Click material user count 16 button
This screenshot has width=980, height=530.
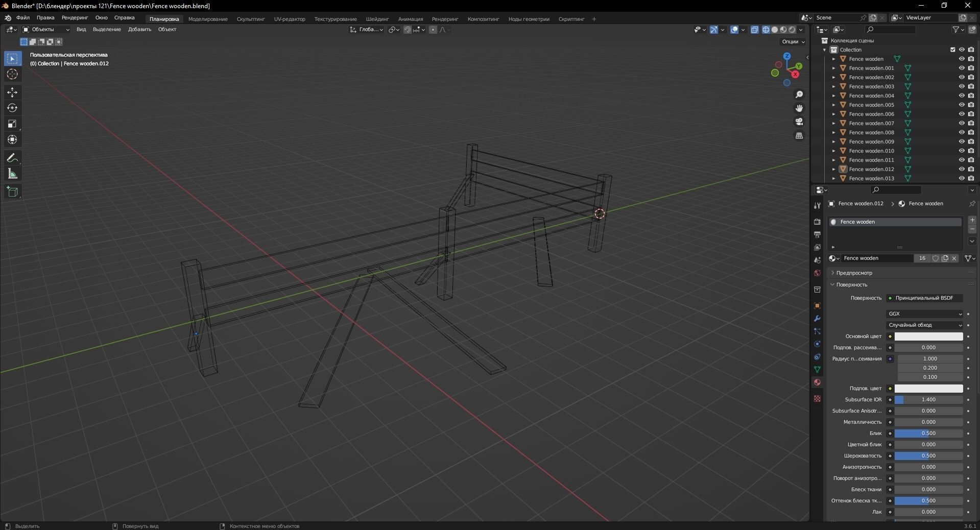(x=922, y=258)
